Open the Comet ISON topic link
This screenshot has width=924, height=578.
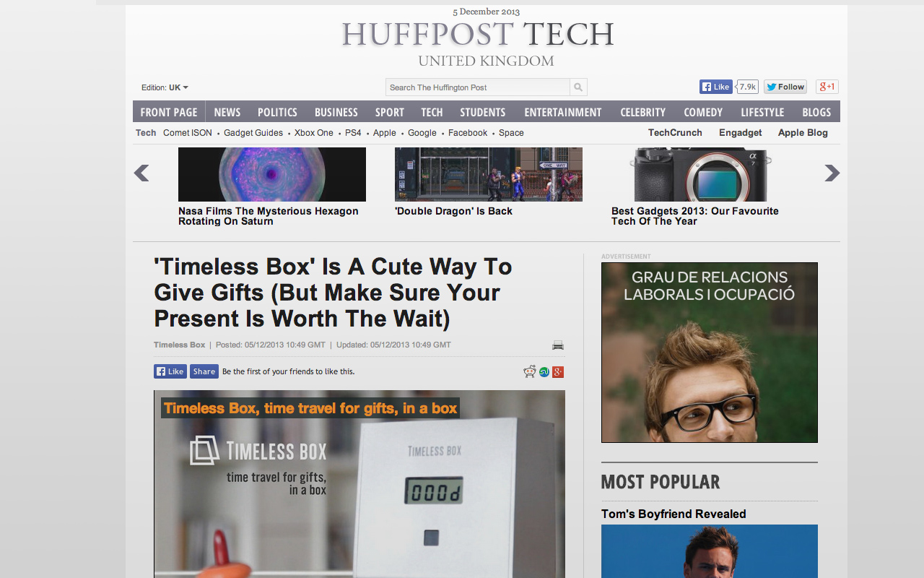[188, 133]
